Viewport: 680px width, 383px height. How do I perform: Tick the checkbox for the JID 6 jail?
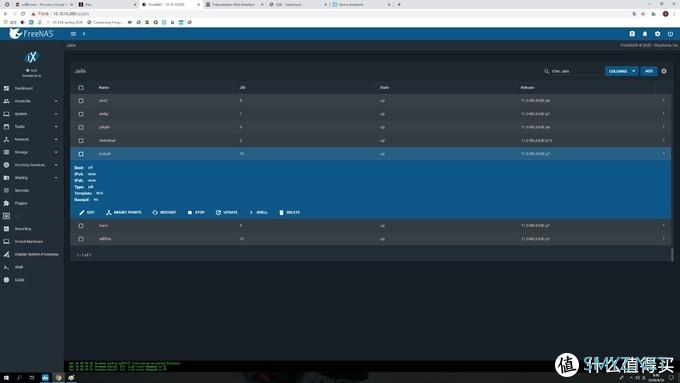pos(81,101)
